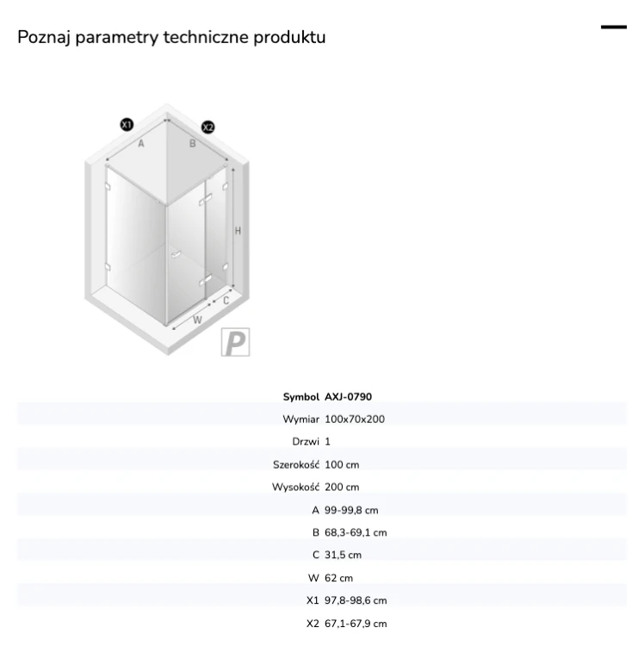Click the Szerokość 100 cm value
This screenshot has width=644, height=646.
[342, 465]
